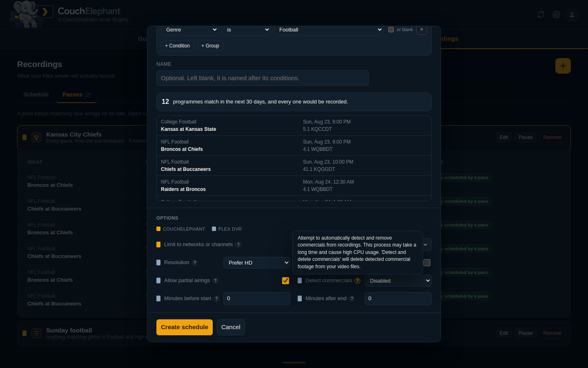Cancel the schedule dialog
Image resolution: width=588 pixels, height=368 pixels.
[x=231, y=327]
